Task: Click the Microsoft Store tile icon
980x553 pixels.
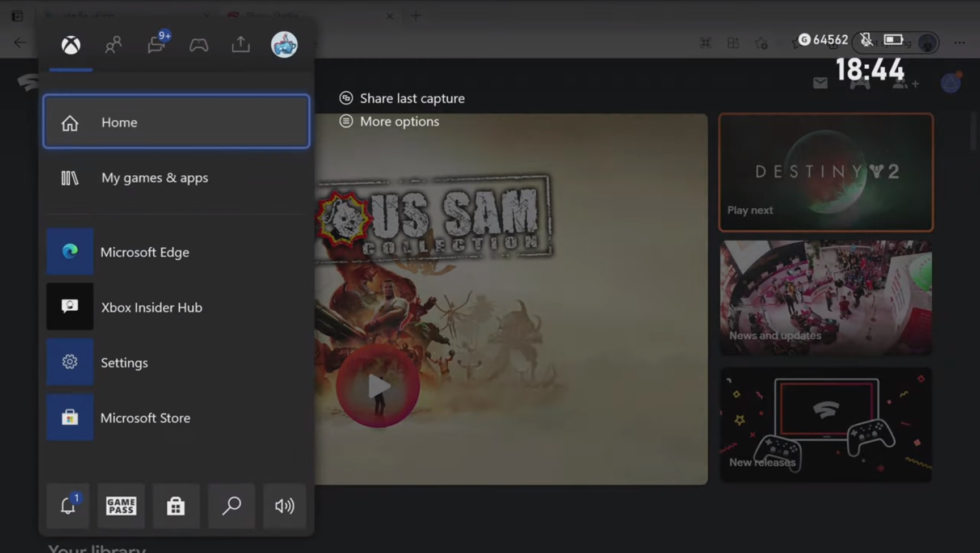Action: click(70, 418)
